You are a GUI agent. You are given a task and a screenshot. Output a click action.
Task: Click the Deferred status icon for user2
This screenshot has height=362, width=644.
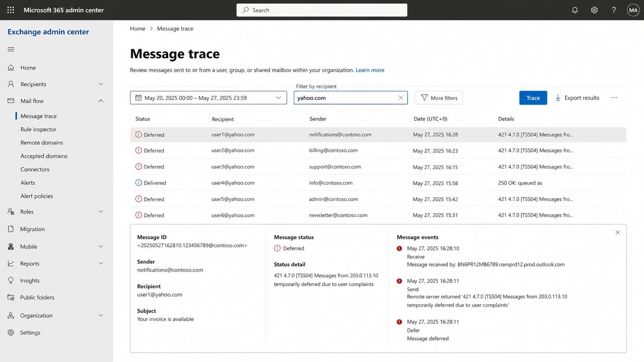[139, 150]
